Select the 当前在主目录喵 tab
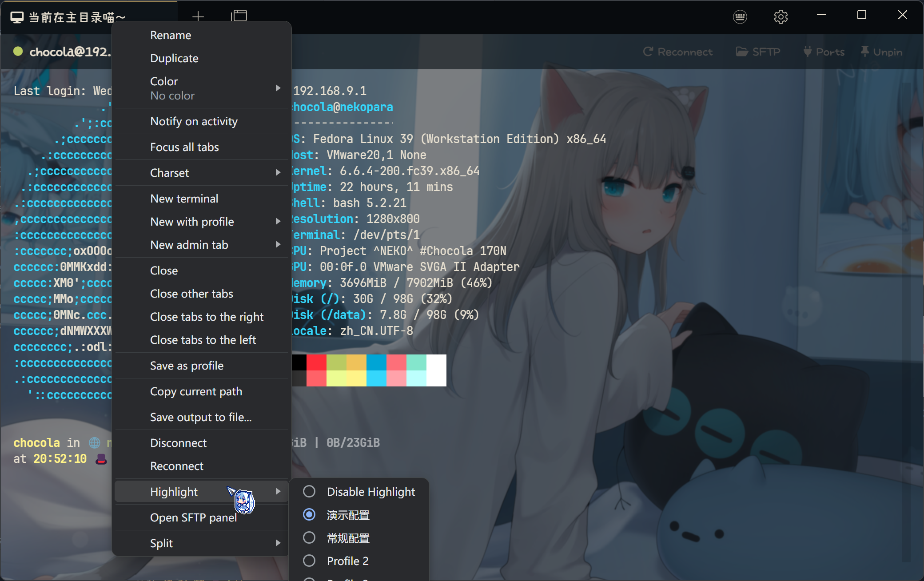 (x=71, y=17)
